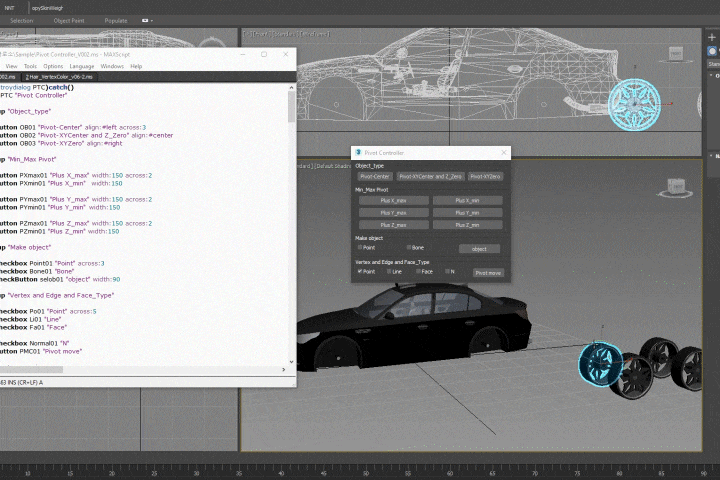Check the Point box under Make object
720x480 pixels.
[x=360, y=247]
